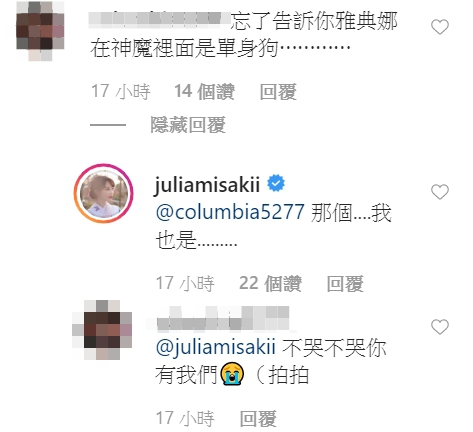
Task: Open the top commenter's pixelated avatar
Action: [x=40, y=31]
